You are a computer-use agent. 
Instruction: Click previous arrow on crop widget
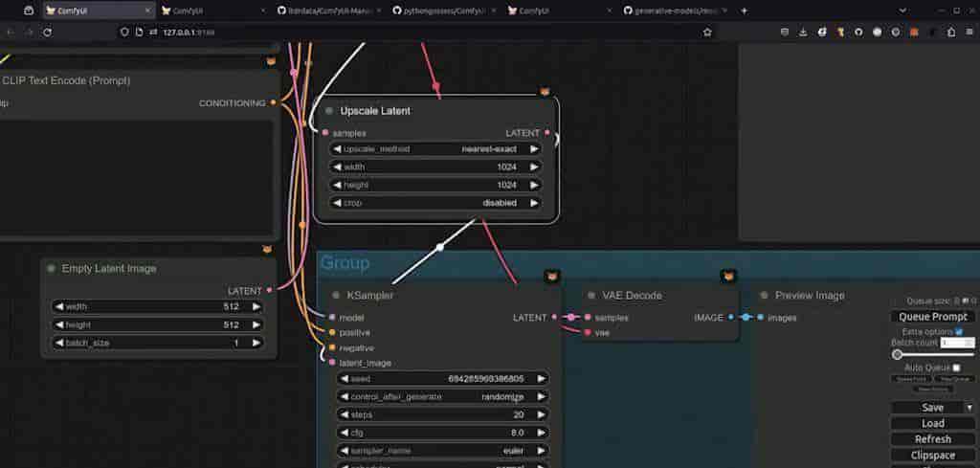pos(338,203)
